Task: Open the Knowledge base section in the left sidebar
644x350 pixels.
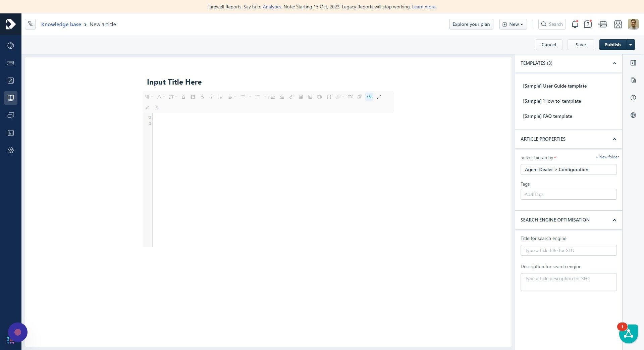Action: coord(11,98)
